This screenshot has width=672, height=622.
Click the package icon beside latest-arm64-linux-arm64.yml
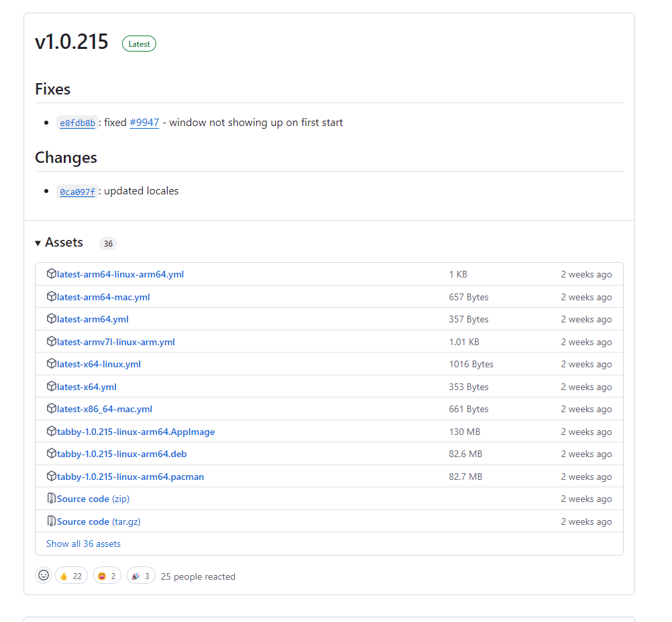coord(52,273)
